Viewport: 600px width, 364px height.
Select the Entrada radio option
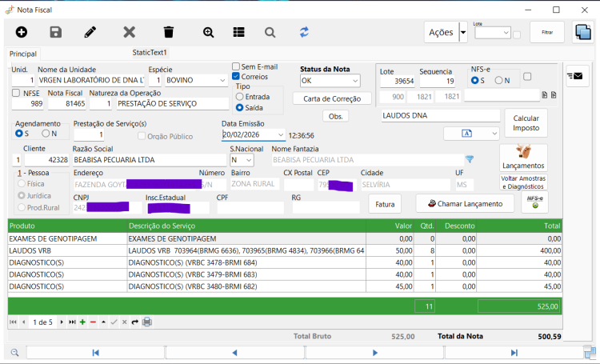tap(239, 97)
